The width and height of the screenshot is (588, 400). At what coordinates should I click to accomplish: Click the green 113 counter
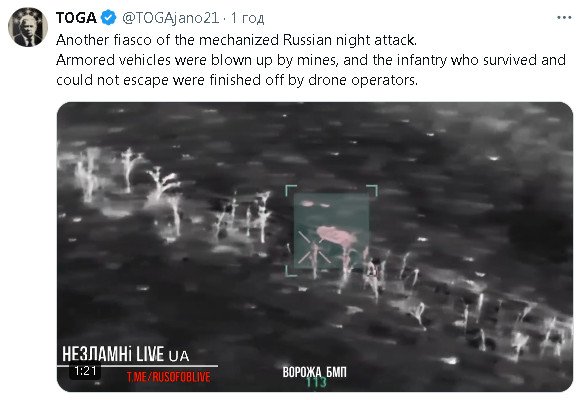316,383
